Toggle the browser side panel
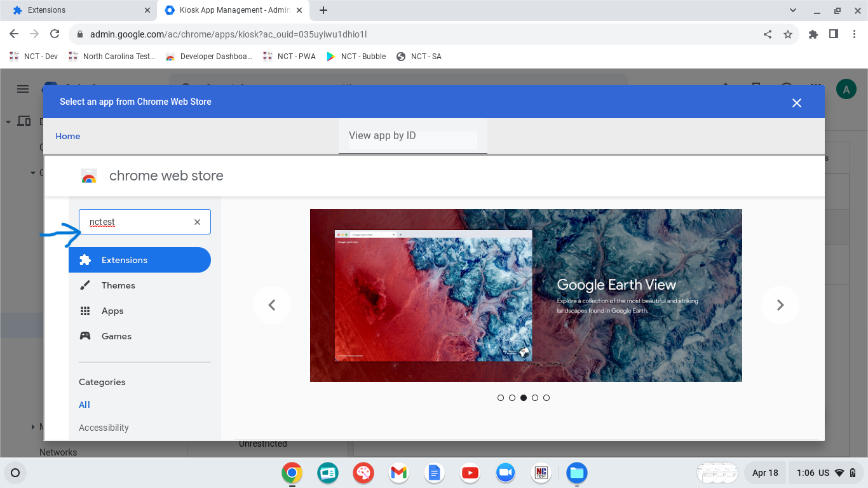The image size is (868, 488). tap(834, 34)
